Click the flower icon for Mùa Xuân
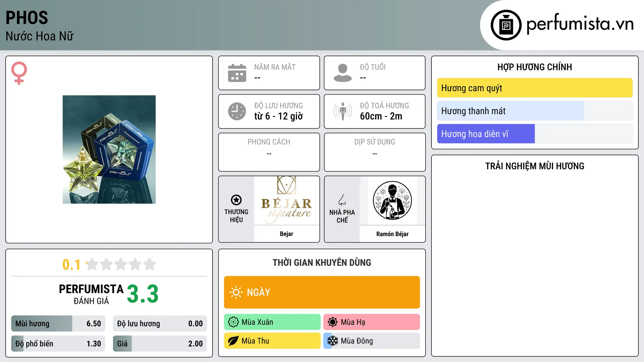Viewport: 644px width, 362px height. pyautogui.click(x=233, y=322)
